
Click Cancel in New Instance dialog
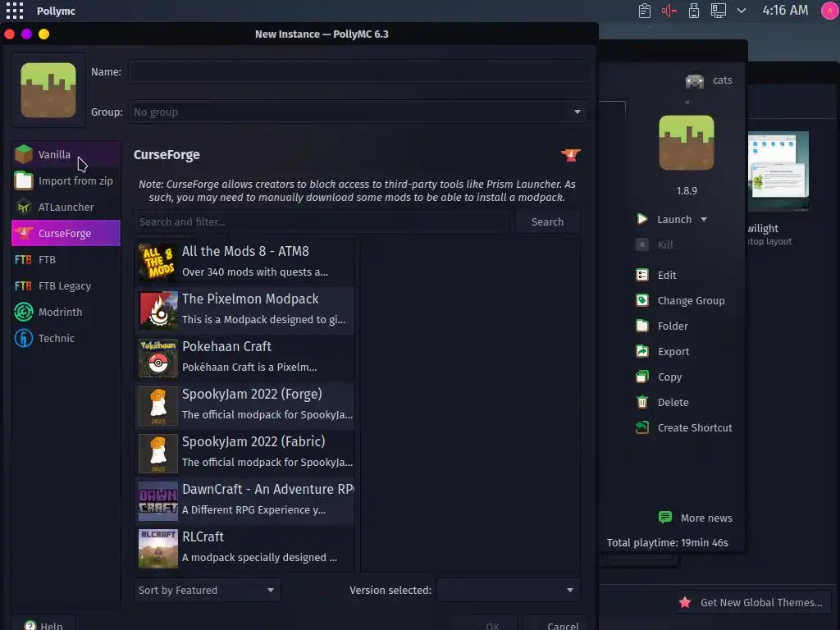pos(555,624)
